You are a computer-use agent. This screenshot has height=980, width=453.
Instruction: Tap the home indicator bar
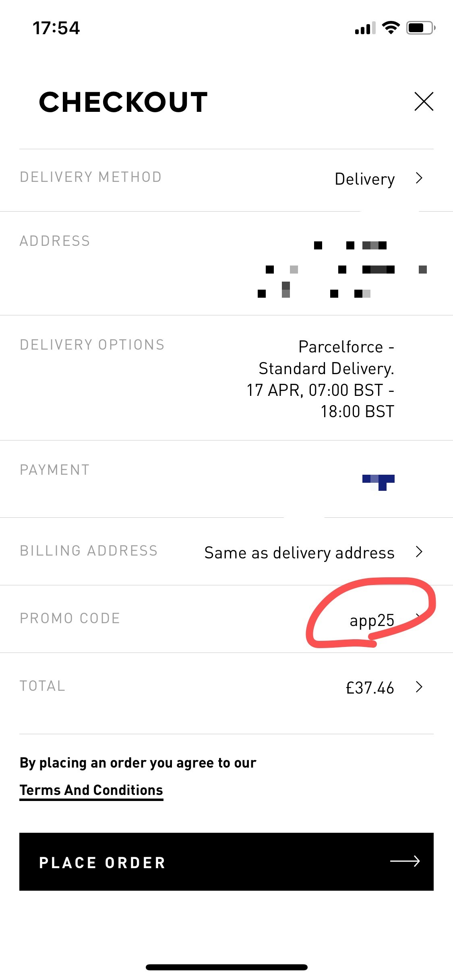pos(227,967)
